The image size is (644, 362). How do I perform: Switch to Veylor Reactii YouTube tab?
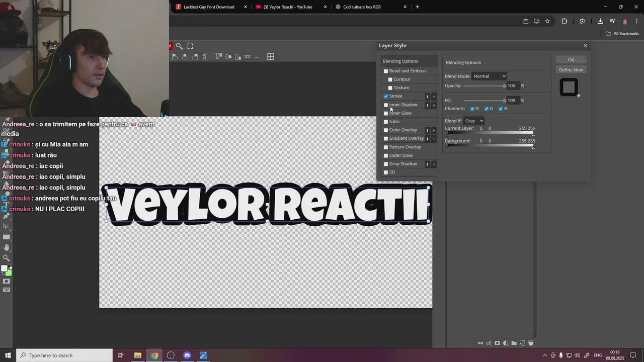291,7
